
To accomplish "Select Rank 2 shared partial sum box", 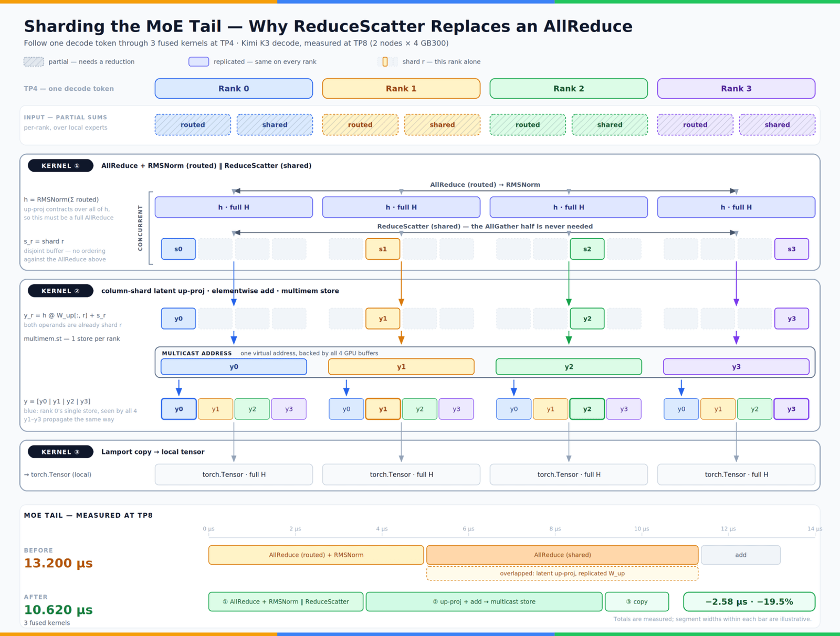I will (x=610, y=125).
